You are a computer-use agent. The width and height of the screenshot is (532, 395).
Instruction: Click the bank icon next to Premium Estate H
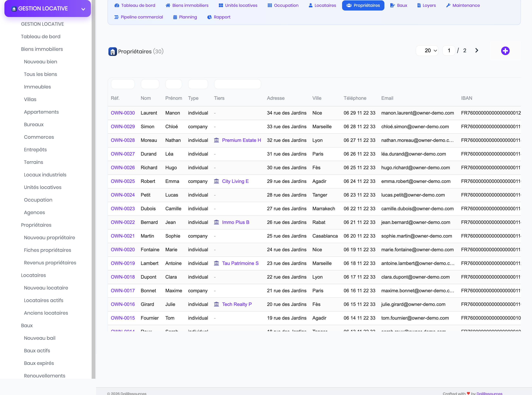[216, 140]
